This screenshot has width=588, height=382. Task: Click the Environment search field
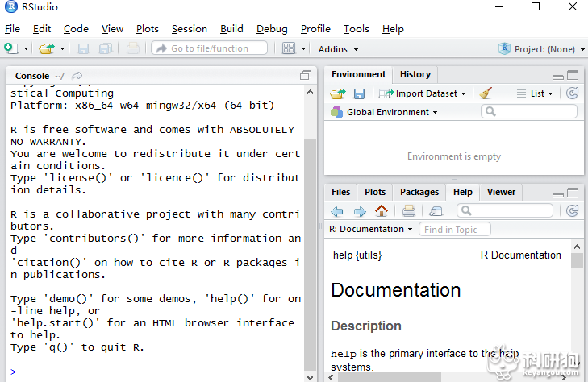click(x=529, y=111)
